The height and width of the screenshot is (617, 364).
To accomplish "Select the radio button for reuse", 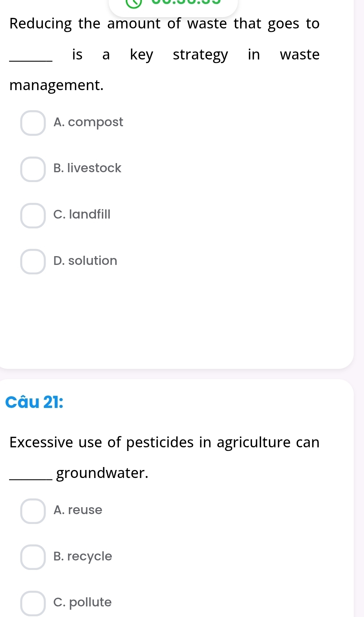I will click(33, 511).
